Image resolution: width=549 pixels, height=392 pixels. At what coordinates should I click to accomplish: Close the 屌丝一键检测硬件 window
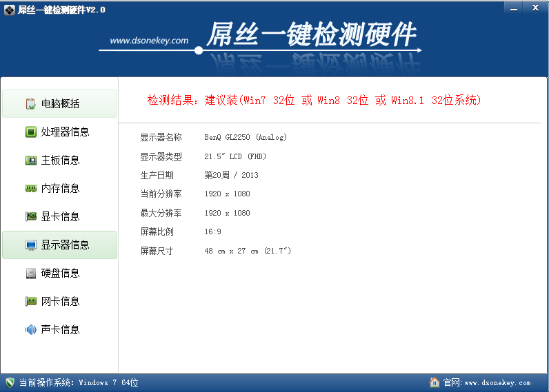pos(534,7)
